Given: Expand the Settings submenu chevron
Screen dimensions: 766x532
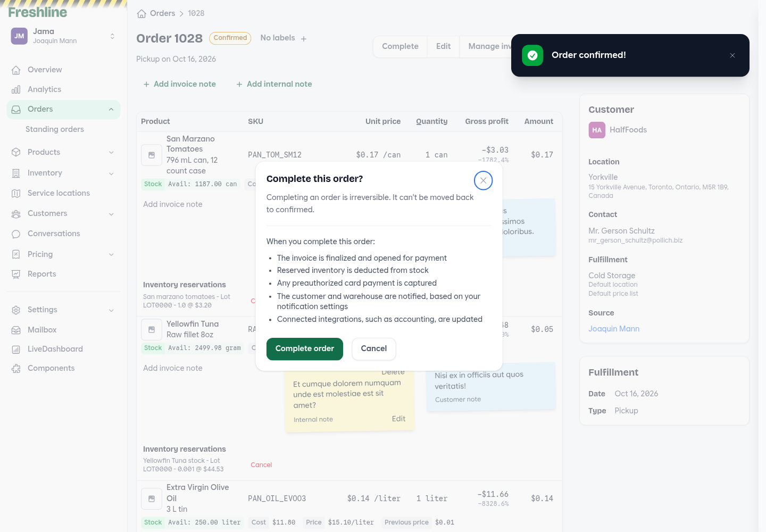Looking at the screenshot, I should tap(111, 310).
